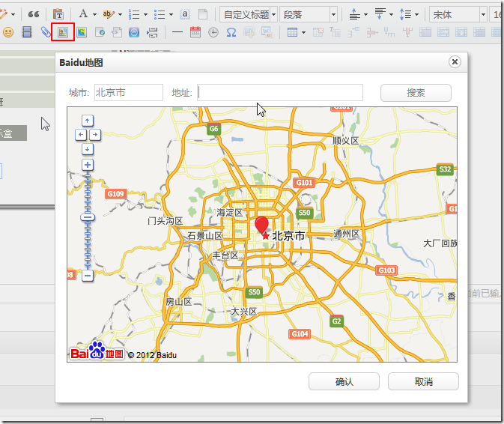504x424 pixels.
Task: Open special characters Omega icon
Action: pos(231,32)
